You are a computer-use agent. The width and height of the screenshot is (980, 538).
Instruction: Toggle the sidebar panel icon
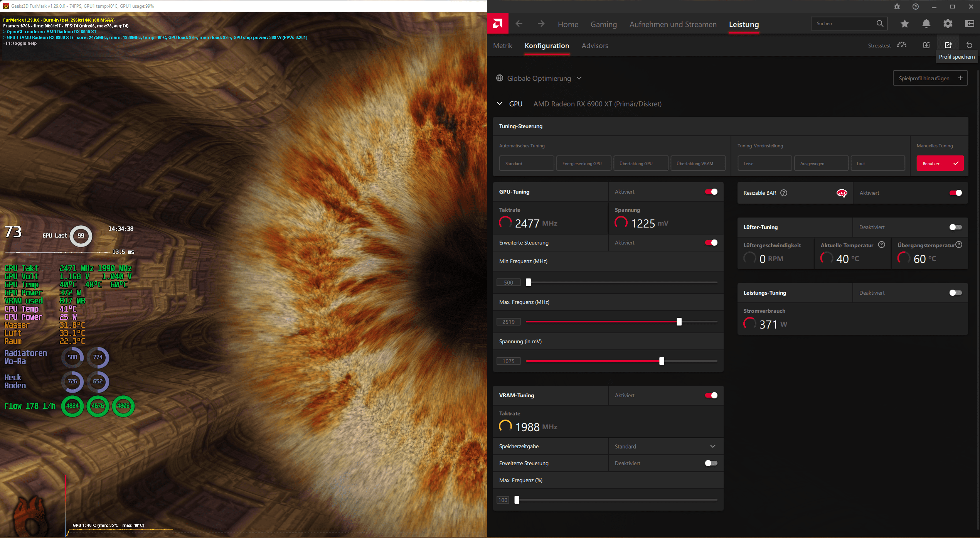(969, 24)
